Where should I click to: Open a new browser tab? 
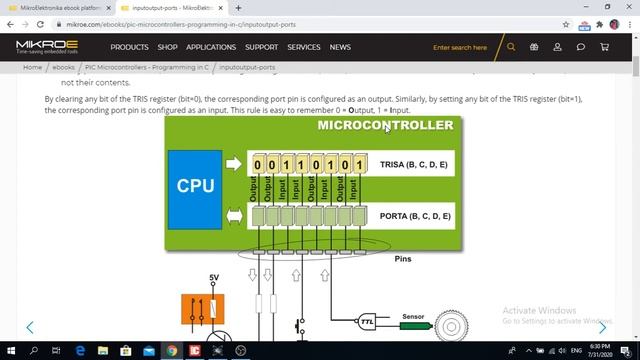coord(239,8)
